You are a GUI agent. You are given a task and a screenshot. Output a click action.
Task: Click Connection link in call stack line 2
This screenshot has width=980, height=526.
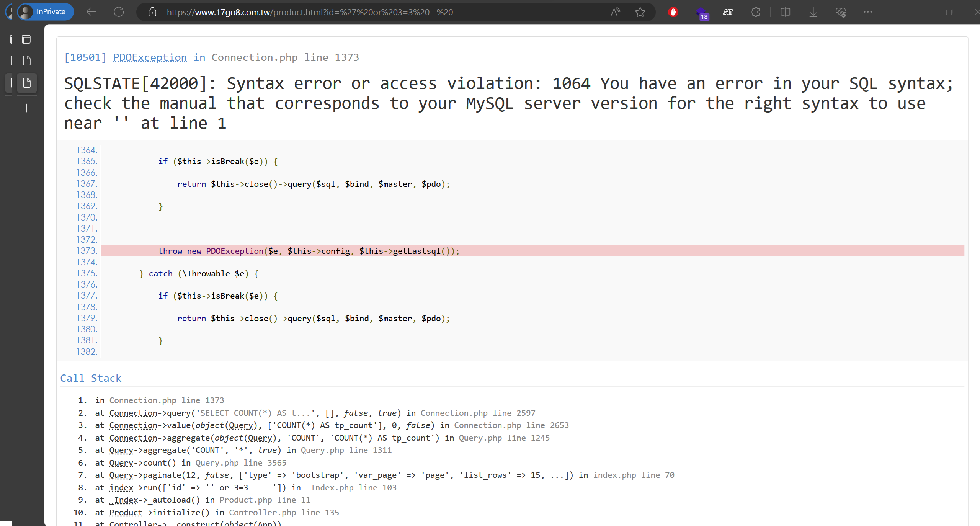tap(133, 413)
